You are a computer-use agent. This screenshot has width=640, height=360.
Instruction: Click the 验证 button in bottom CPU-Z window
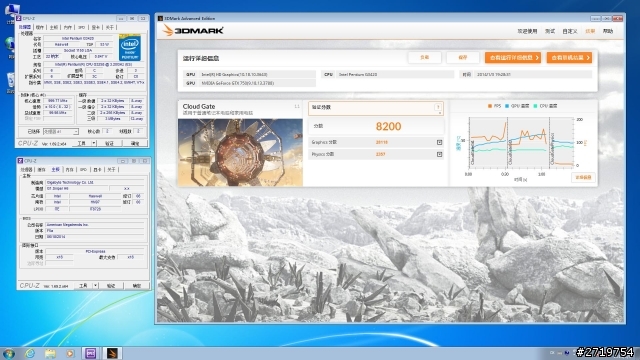[x=111, y=286]
